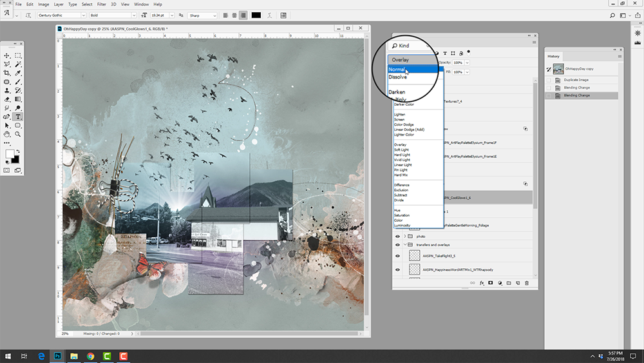Create a new group folder icon
The width and height of the screenshot is (644, 363).
[x=509, y=283]
